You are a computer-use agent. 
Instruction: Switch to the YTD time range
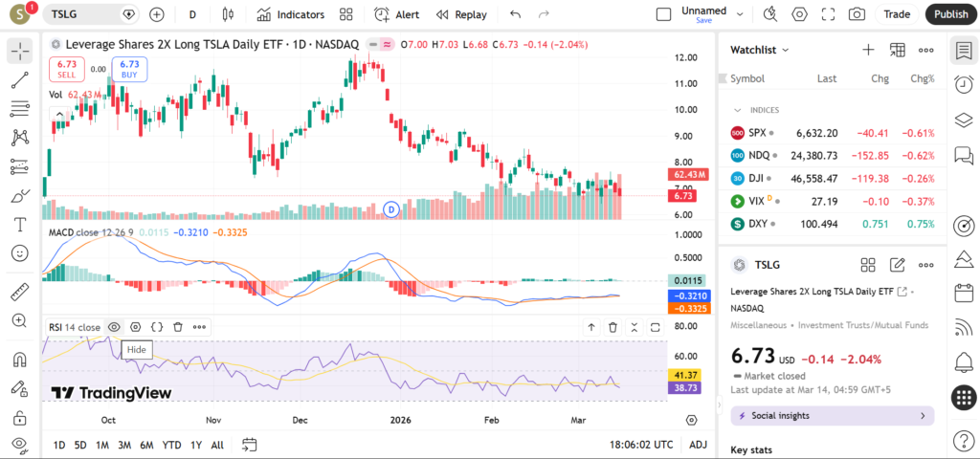point(171,445)
